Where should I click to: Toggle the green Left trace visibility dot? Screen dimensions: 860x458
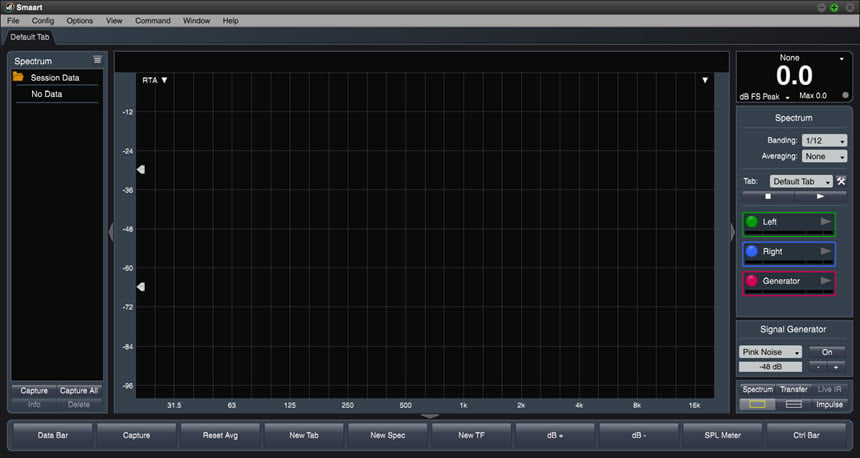point(752,222)
